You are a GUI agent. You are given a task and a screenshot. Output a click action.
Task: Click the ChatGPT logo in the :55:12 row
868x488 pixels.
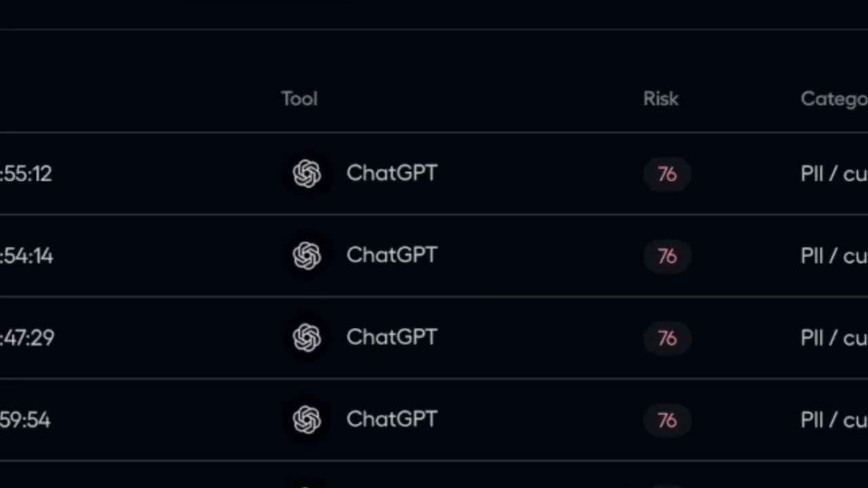307,174
